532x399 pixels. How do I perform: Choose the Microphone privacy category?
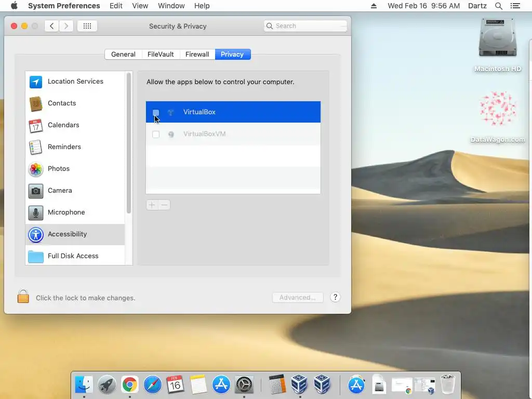pos(75,212)
